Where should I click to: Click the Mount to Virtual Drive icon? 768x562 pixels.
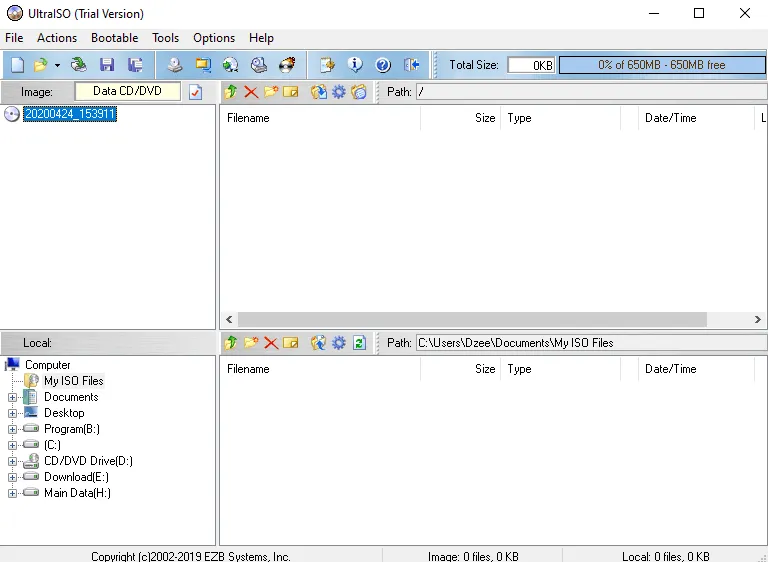[x=259, y=65]
